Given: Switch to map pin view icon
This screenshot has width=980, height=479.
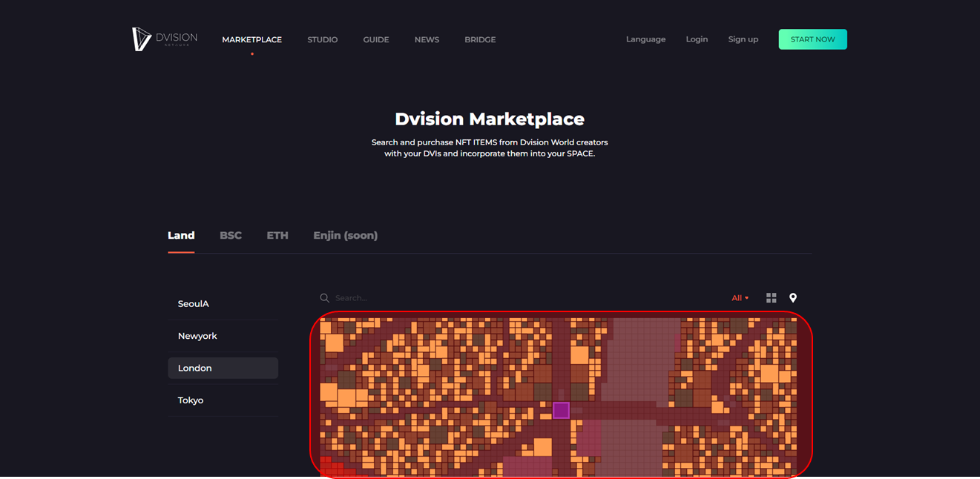Looking at the screenshot, I should tap(793, 297).
